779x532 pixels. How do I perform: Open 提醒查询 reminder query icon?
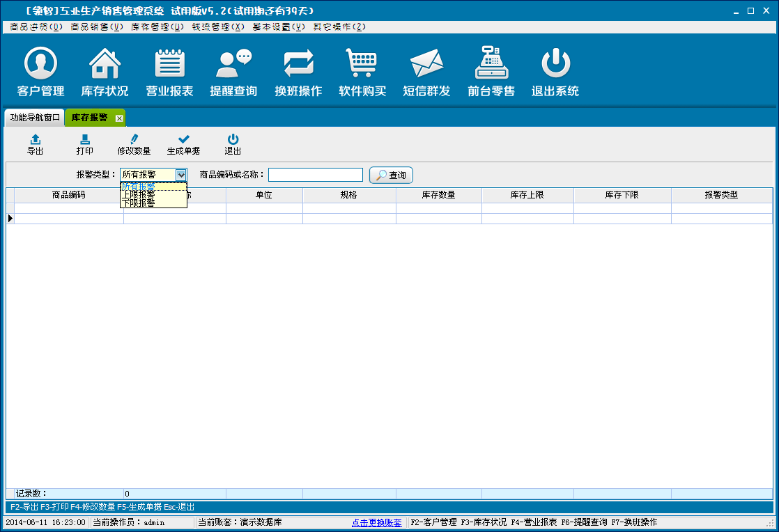pos(233,64)
